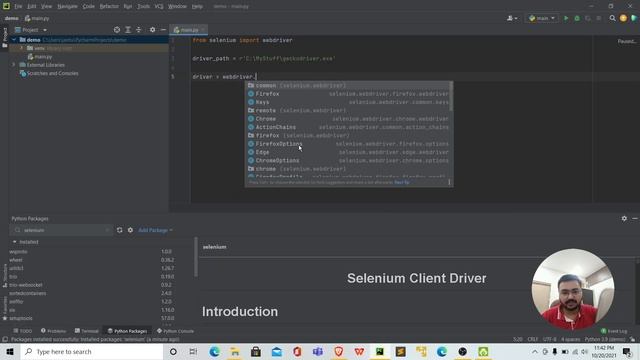Image resolution: width=640 pixels, height=360 pixels.
Task: Open Search Everywhere with the magnifier icon
Action: [x=612, y=18]
